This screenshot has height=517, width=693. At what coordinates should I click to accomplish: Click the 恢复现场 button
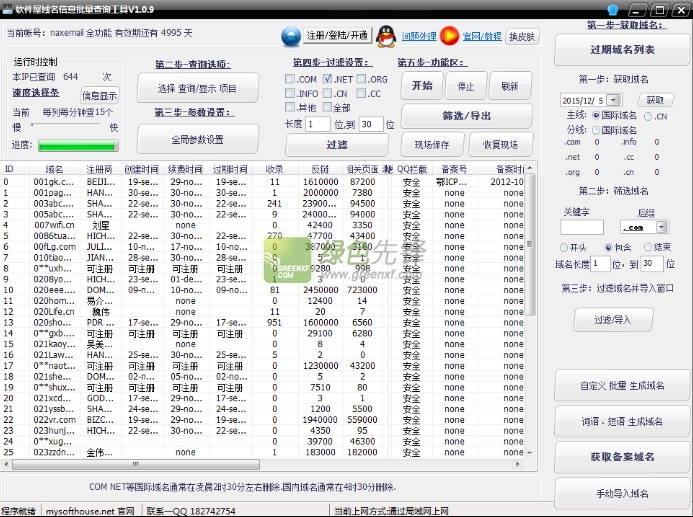(501, 144)
